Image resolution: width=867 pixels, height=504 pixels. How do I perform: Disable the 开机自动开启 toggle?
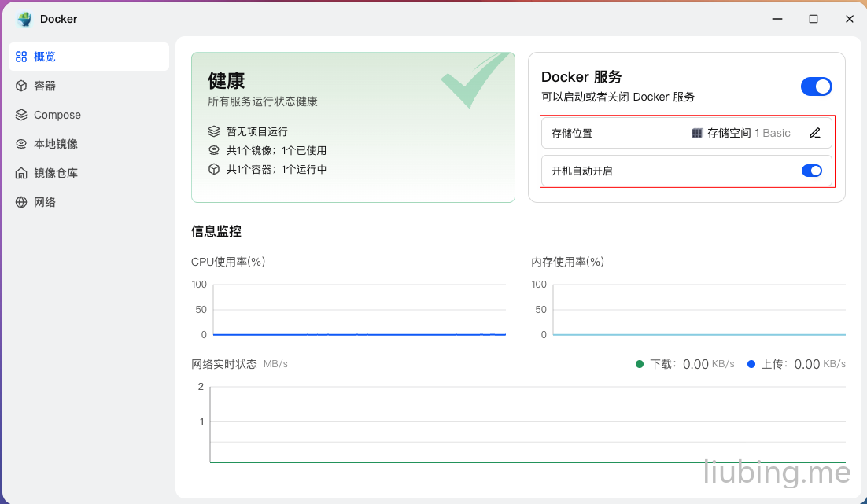(x=811, y=171)
